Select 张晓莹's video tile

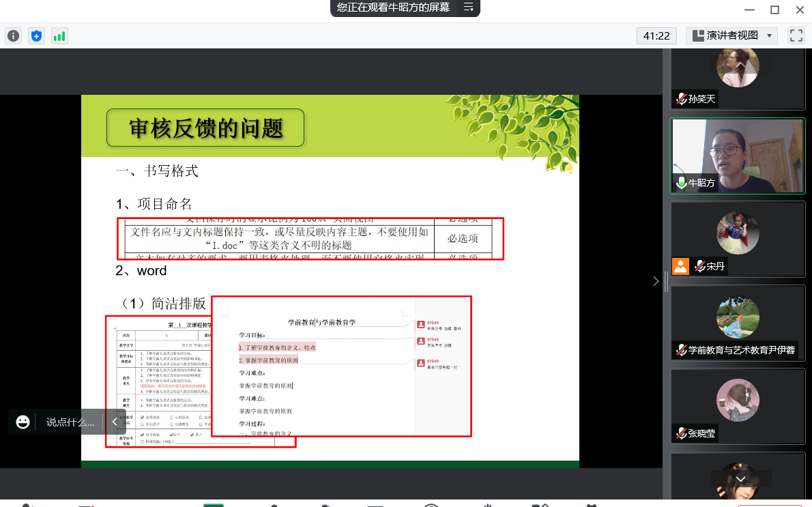[738, 406]
